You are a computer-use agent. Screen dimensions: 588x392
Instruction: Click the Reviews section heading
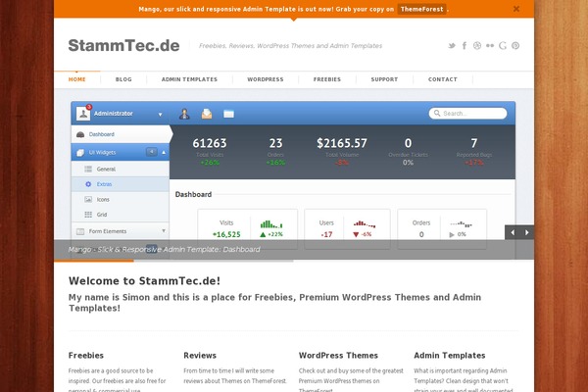200,355
